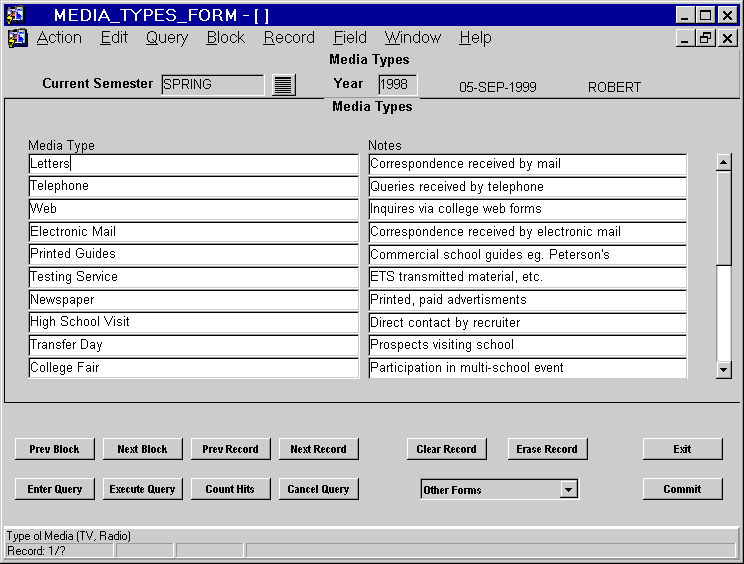
Task: Click the form icon in the title bar
Action: [x=16, y=15]
